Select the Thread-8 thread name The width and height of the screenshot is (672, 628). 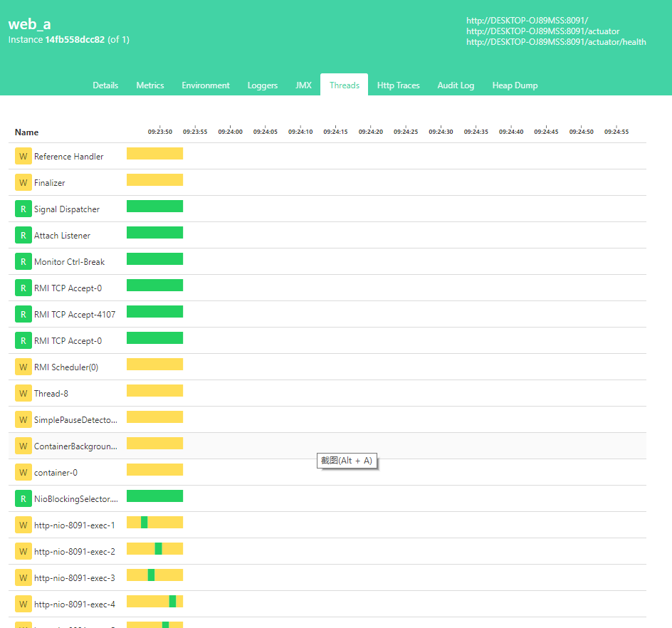pos(51,394)
